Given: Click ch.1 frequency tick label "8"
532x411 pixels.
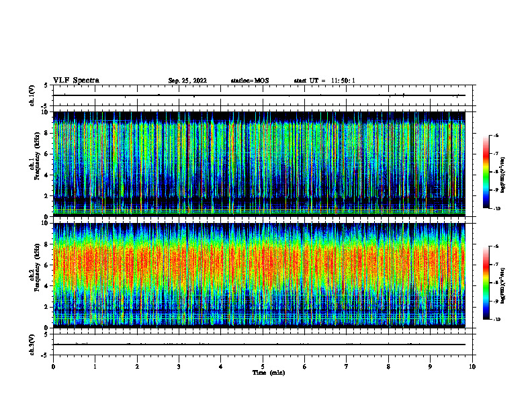Looking at the screenshot, I should click(47, 133).
